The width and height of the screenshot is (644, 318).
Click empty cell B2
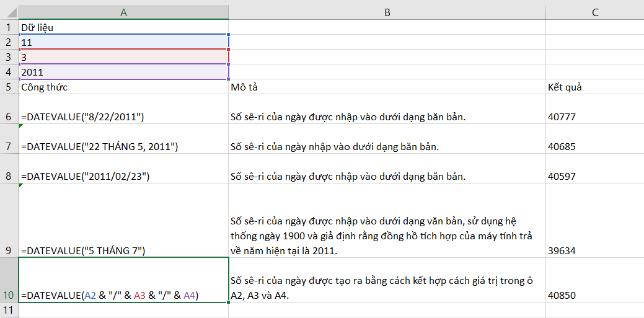[x=387, y=42]
